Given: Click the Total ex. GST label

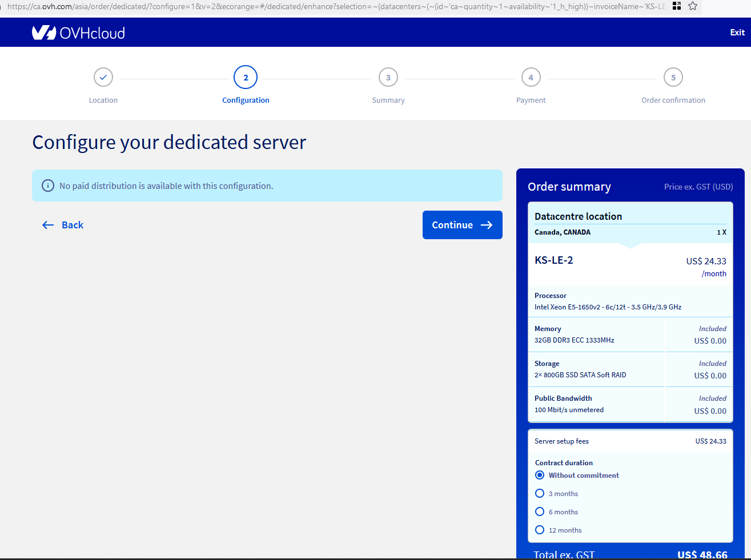Looking at the screenshot, I should [564, 555].
